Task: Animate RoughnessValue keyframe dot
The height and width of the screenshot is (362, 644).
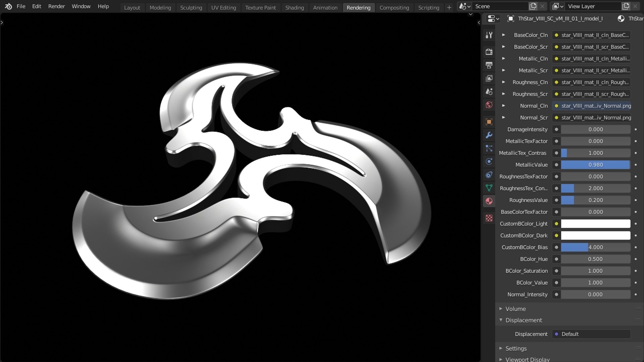Action: click(636, 200)
